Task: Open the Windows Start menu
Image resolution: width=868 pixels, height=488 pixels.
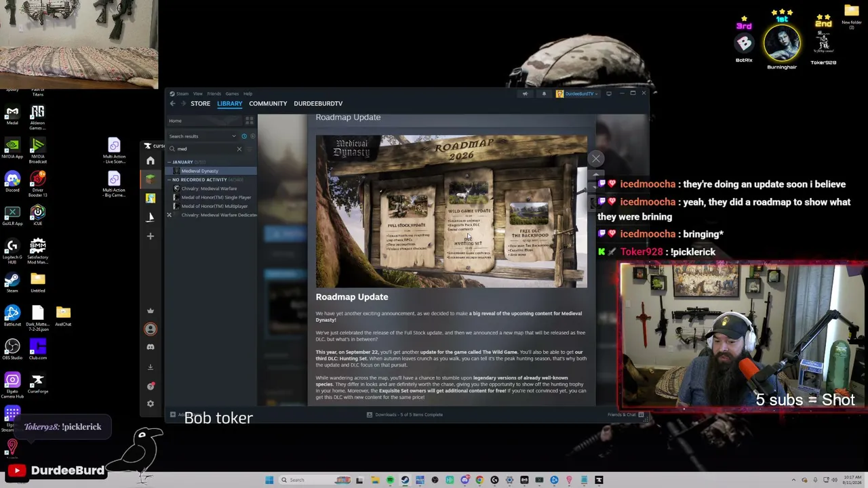Action: 269,480
